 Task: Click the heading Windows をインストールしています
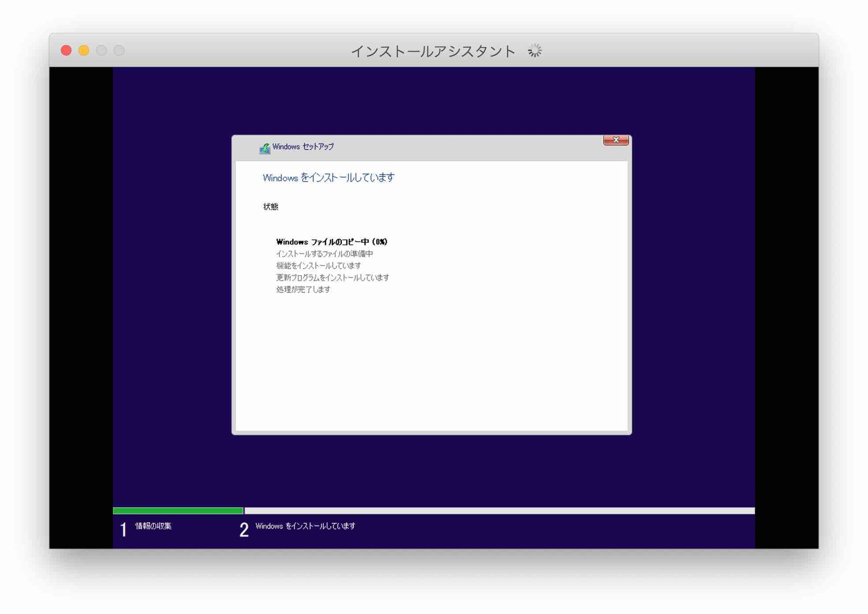pyautogui.click(x=329, y=178)
